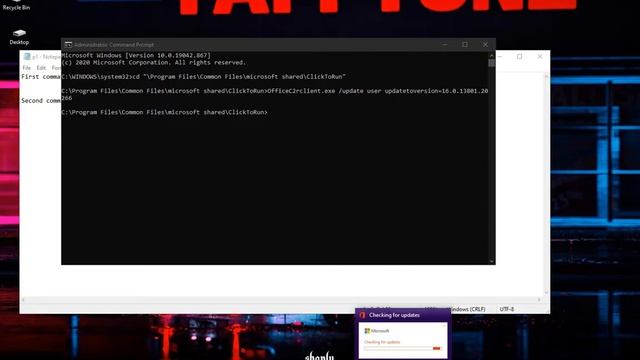Viewport: 640px width, 360px height.
Task: Close the Notepad window
Action: click(540, 57)
